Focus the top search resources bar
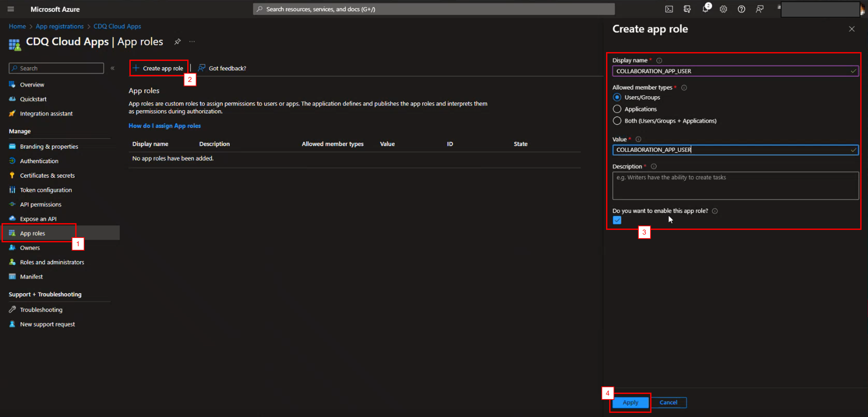The image size is (868, 417). coord(434,9)
